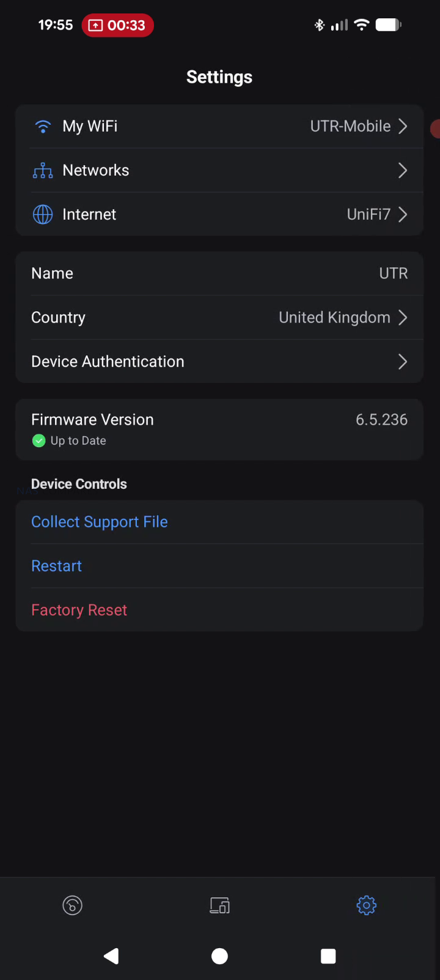
Task: Tap the WiFi icon beside My WiFi
Action: [x=43, y=127]
